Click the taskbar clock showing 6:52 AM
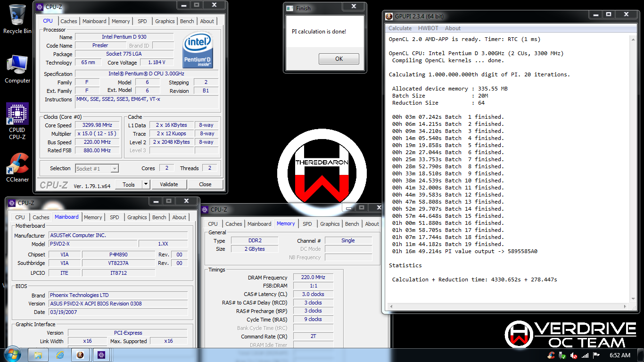The image size is (644, 362). (619, 355)
